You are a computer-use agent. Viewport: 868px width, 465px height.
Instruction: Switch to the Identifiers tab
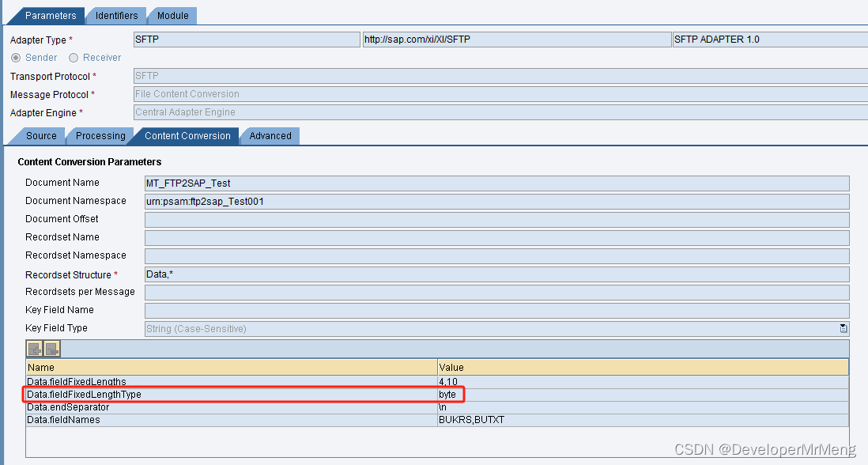tap(116, 15)
